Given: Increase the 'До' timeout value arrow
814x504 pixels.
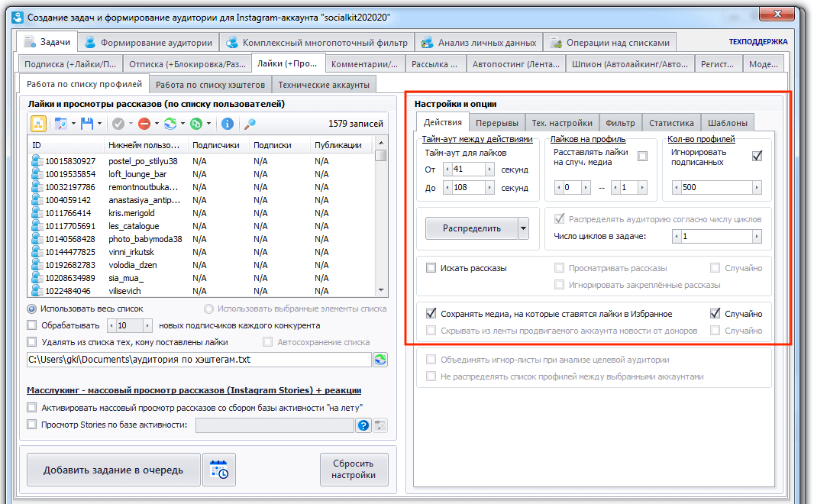Looking at the screenshot, I should (489, 187).
